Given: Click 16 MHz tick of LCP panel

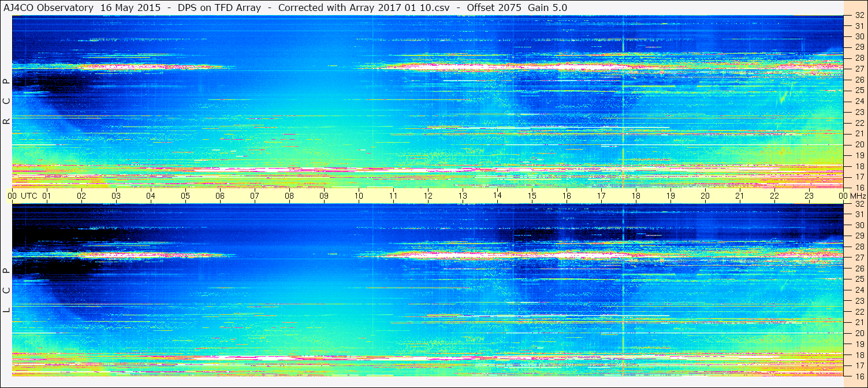Looking at the screenshot, I should [x=859, y=376].
